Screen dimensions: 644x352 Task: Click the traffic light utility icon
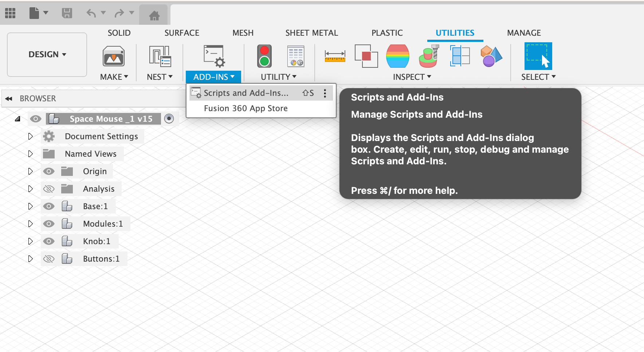264,56
